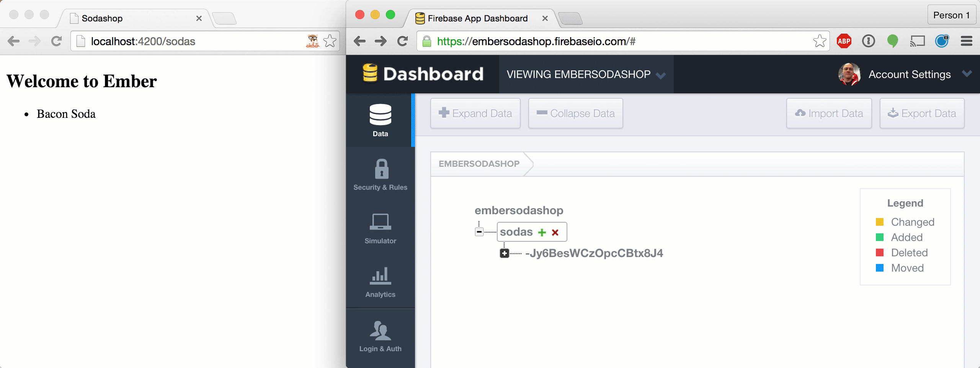This screenshot has width=980, height=368.
Task: Click the red X to delete the sodas node
Action: click(555, 232)
